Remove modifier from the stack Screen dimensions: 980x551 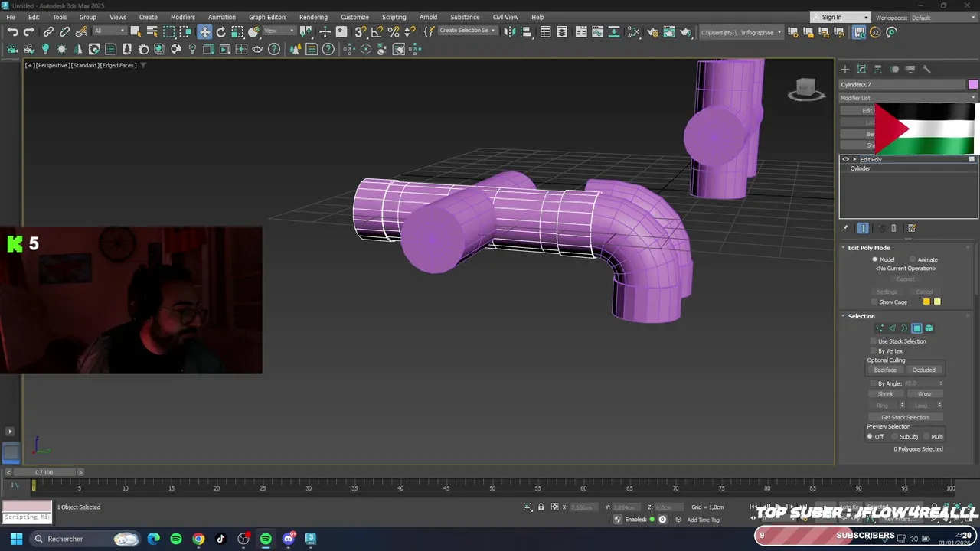[x=893, y=228]
